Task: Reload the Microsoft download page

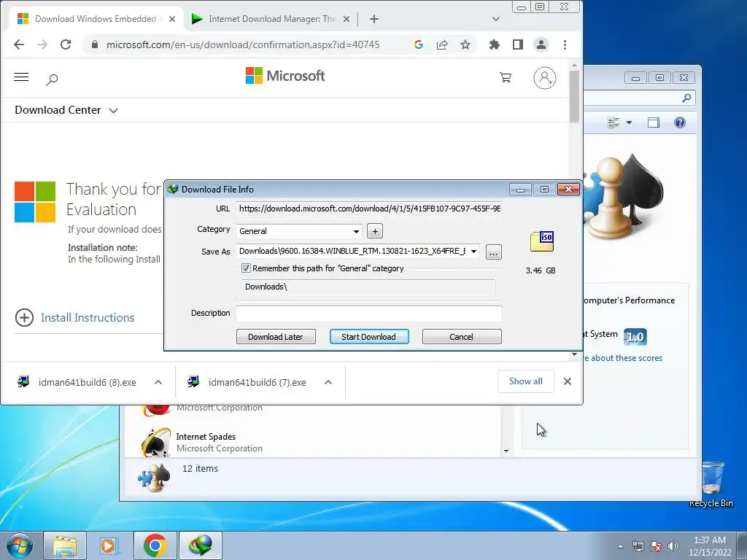Action: tap(66, 44)
